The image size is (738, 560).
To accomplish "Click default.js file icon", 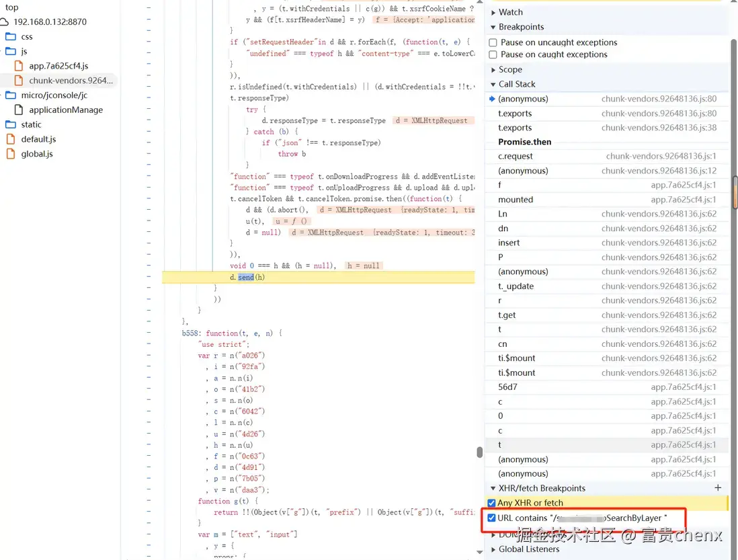I will pyautogui.click(x=10, y=139).
